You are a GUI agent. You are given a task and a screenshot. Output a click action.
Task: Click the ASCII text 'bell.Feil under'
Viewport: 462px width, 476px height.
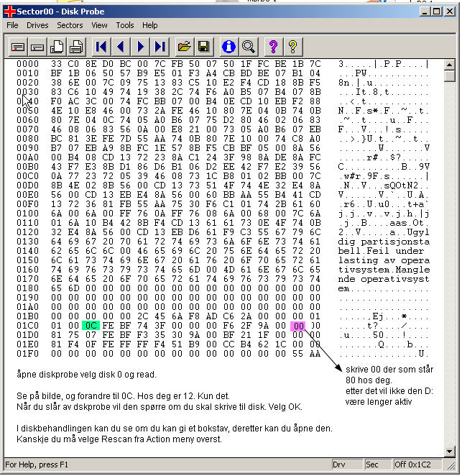pyautogui.click(x=381, y=251)
